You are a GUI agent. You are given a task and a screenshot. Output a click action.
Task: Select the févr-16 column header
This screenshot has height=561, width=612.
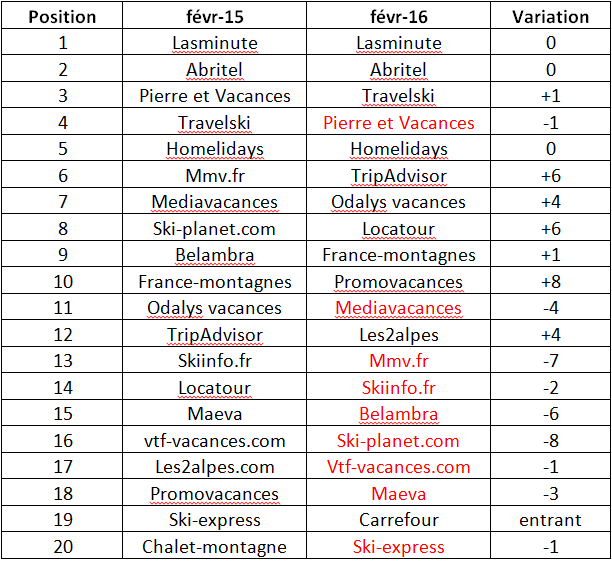coord(399,16)
